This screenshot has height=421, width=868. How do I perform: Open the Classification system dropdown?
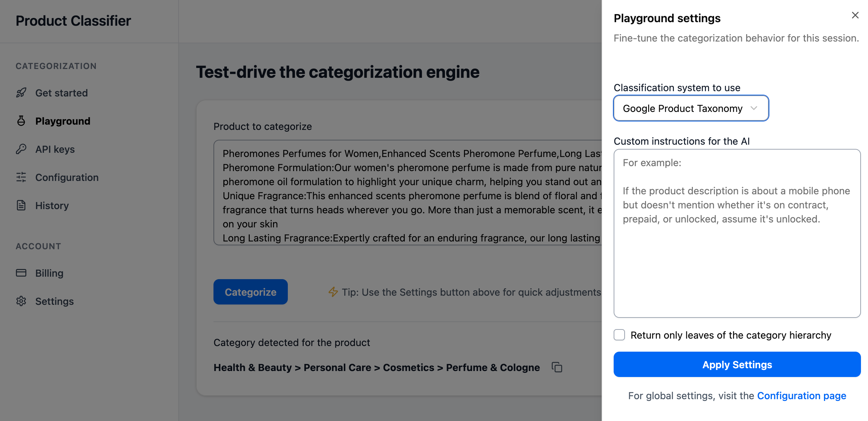coord(683,108)
